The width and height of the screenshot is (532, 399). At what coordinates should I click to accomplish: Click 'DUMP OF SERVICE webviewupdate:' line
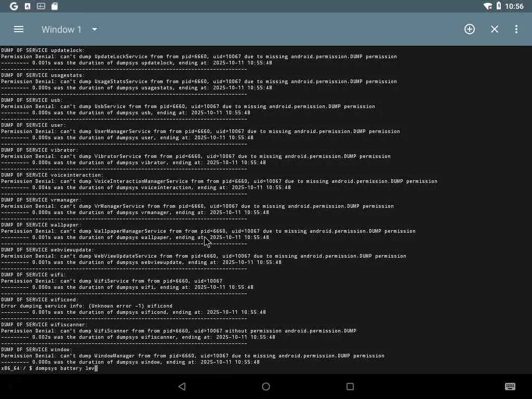coord(47,250)
